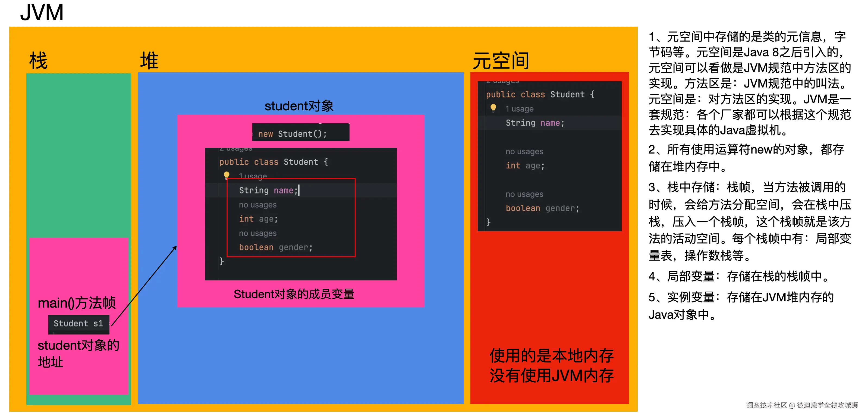Viewport: 868px width, 419px height.
Task: Click 'boolean gender;' in metaspace code
Action: tap(543, 208)
